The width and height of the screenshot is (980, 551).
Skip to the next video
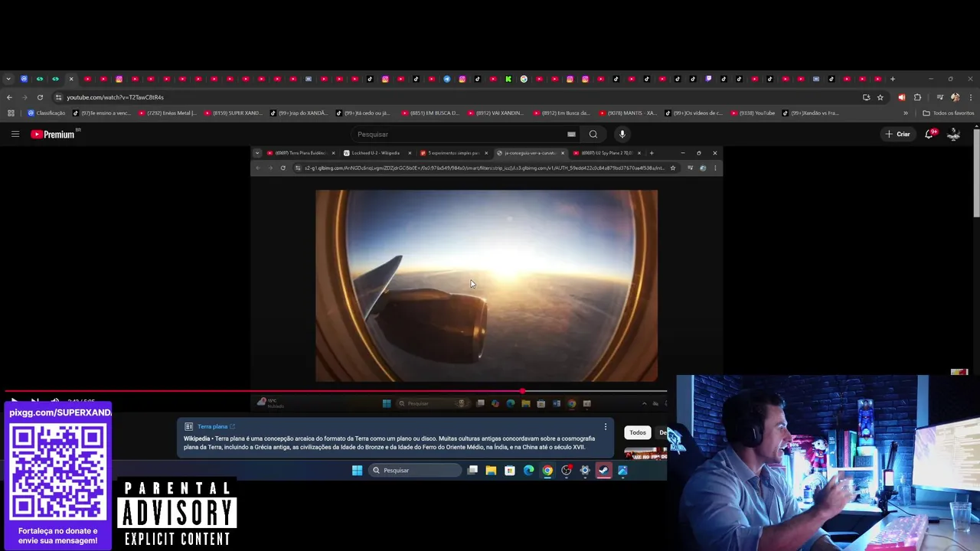point(34,400)
